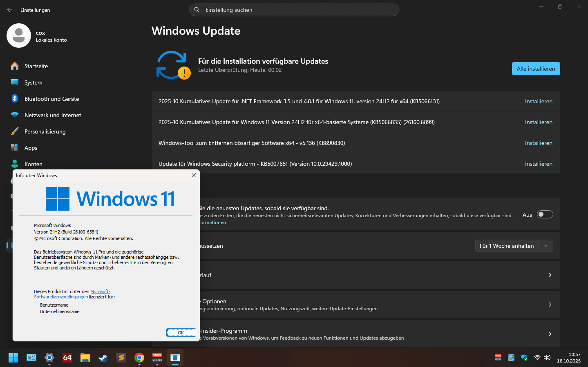588x367 pixels.
Task: Click the blue monitor tray icon
Action: 511,358
